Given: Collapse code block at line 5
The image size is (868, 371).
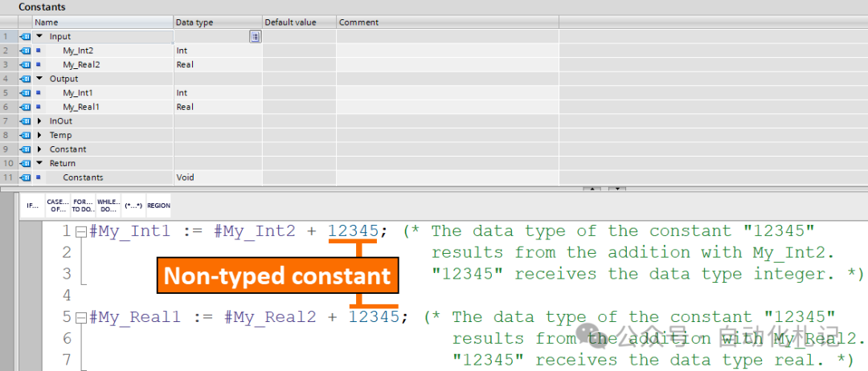Looking at the screenshot, I should pyautogui.click(x=81, y=317).
